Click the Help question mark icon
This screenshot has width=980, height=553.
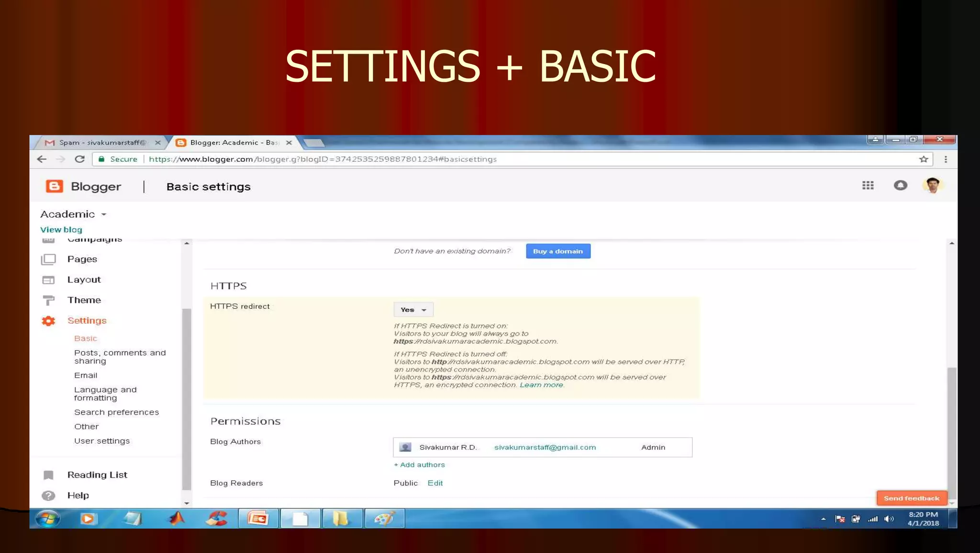48,496
